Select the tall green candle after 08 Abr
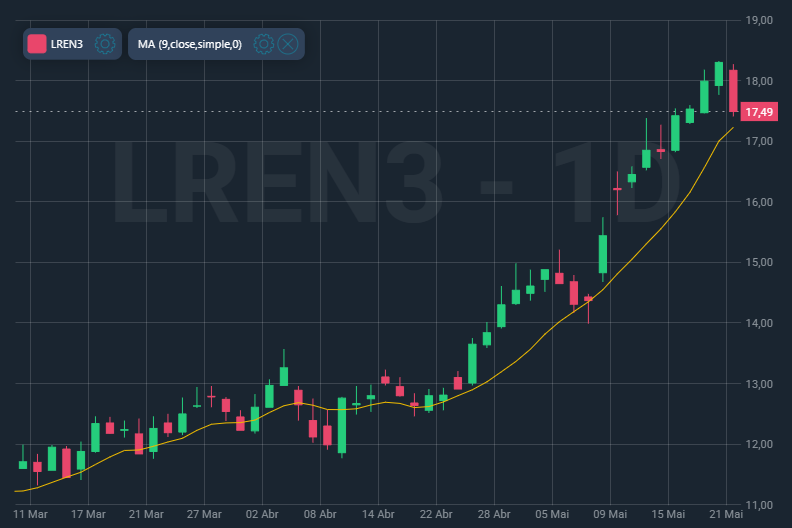The image size is (792, 528). [342, 425]
